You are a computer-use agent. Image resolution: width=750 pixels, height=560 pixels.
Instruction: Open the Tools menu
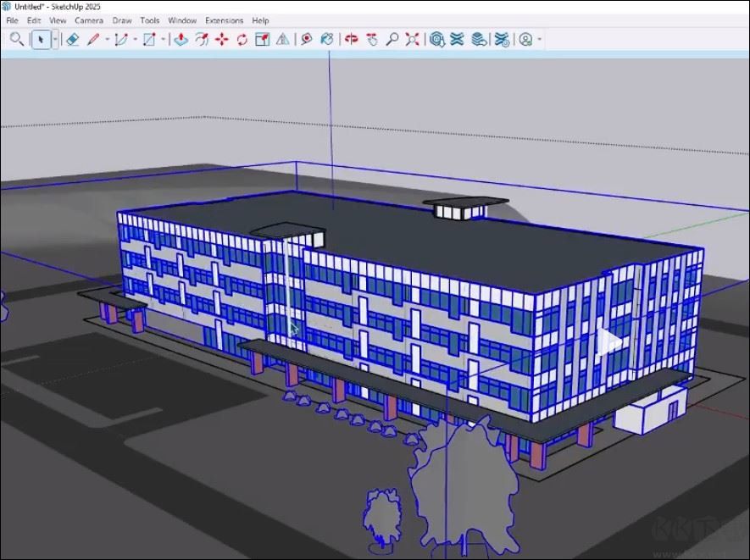(x=150, y=20)
